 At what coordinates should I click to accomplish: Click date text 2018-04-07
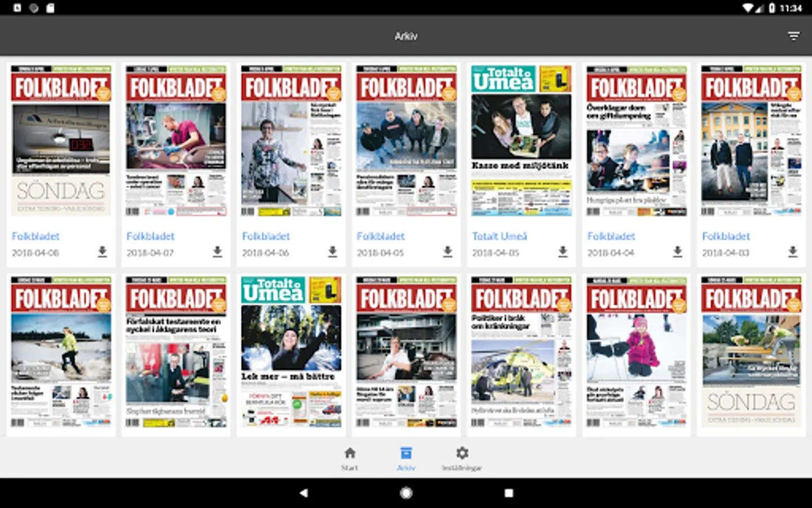pos(151,253)
